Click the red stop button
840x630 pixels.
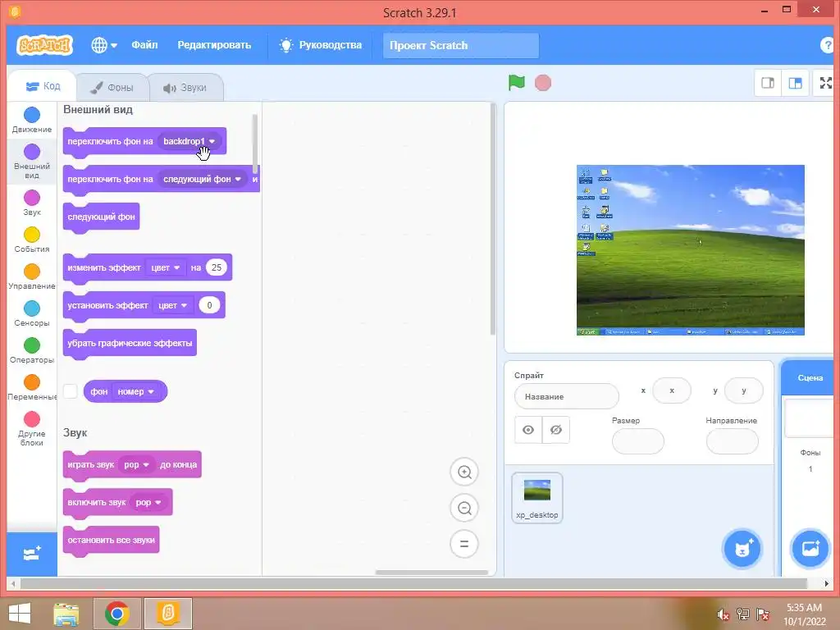tap(543, 83)
